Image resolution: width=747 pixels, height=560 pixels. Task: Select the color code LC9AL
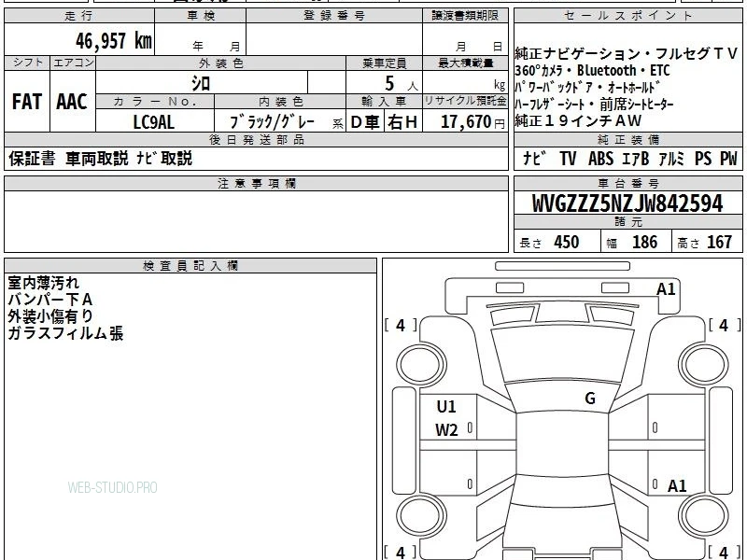point(153,122)
